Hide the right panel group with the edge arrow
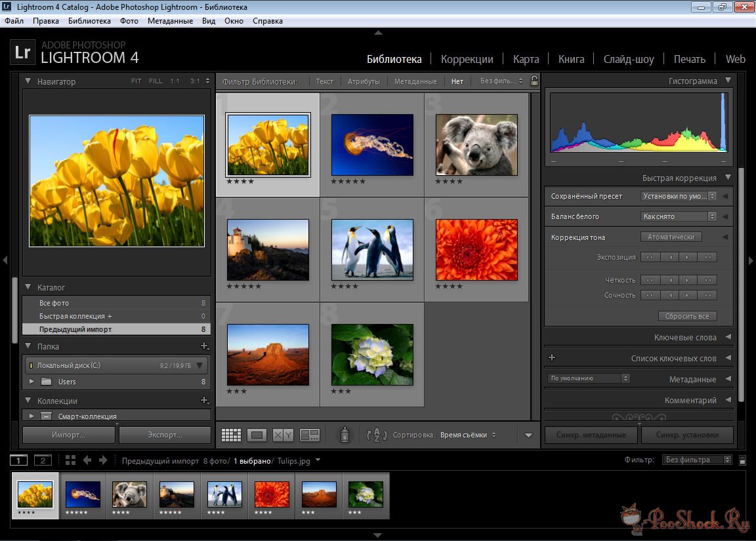The height and width of the screenshot is (541, 756). tap(751, 260)
